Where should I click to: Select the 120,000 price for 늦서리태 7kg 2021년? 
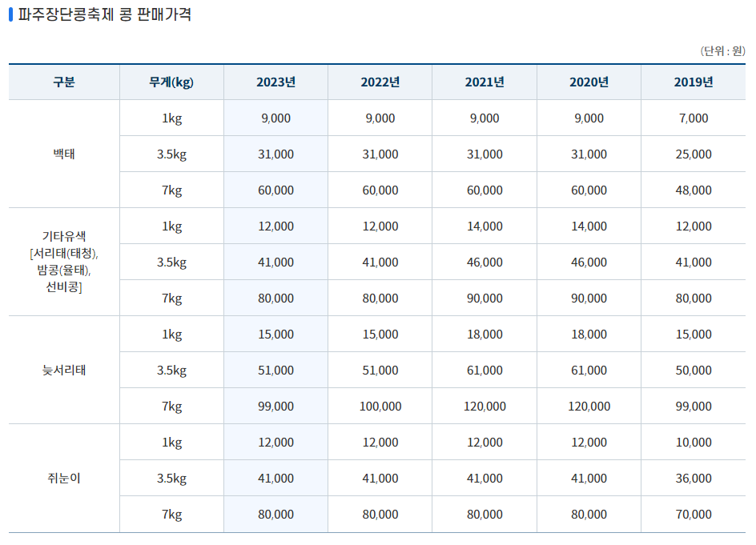484,405
